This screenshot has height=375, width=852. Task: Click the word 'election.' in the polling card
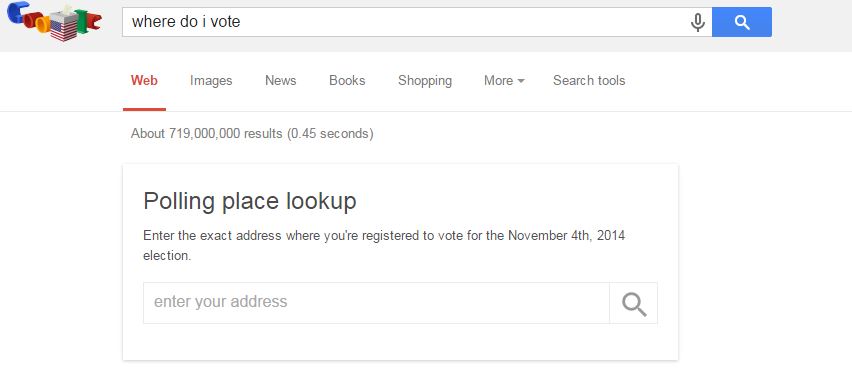pos(167,255)
